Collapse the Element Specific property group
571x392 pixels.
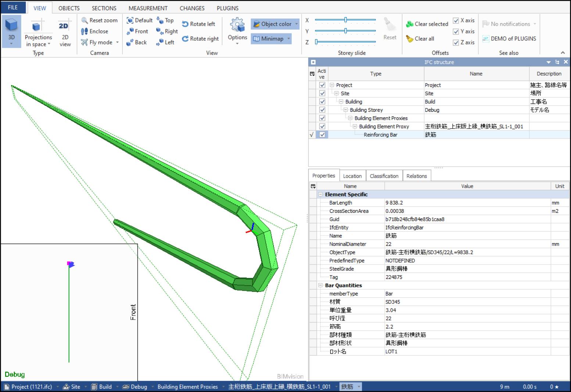point(320,195)
